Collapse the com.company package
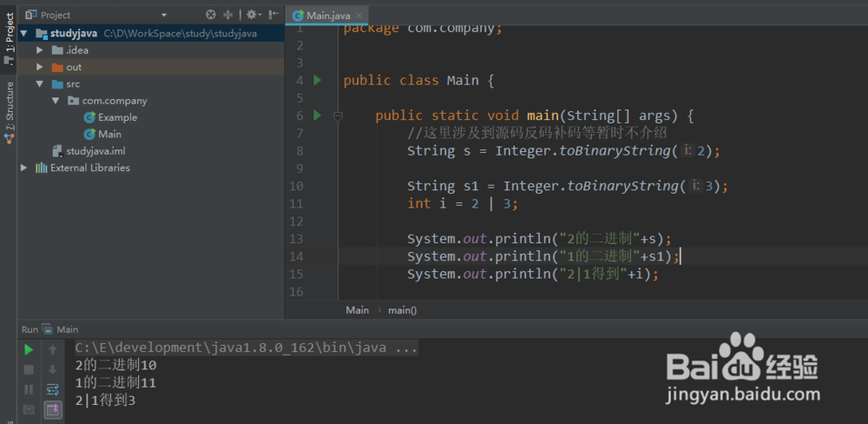The height and width of the screenshot is (424, 868). tap(56, 101)
